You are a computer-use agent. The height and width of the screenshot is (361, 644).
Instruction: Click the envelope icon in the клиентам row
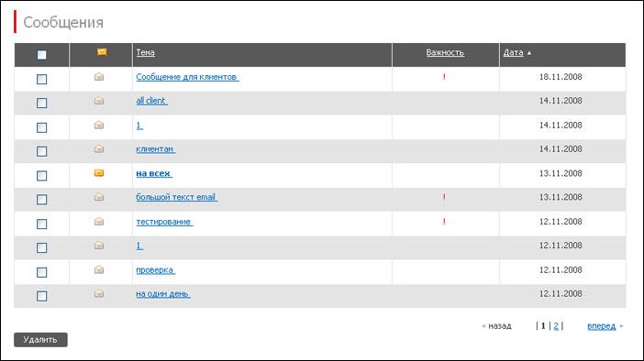pos(98,149)
